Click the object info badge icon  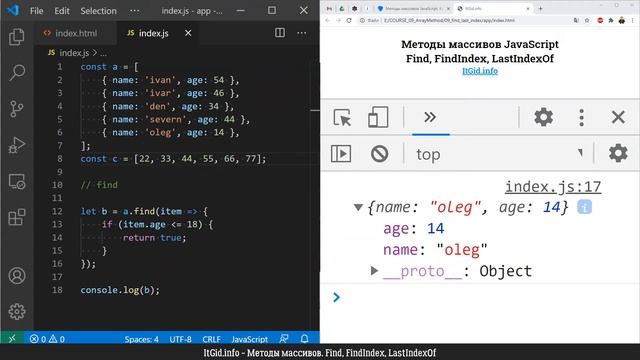pyautogui.click(x=584, y=207)
